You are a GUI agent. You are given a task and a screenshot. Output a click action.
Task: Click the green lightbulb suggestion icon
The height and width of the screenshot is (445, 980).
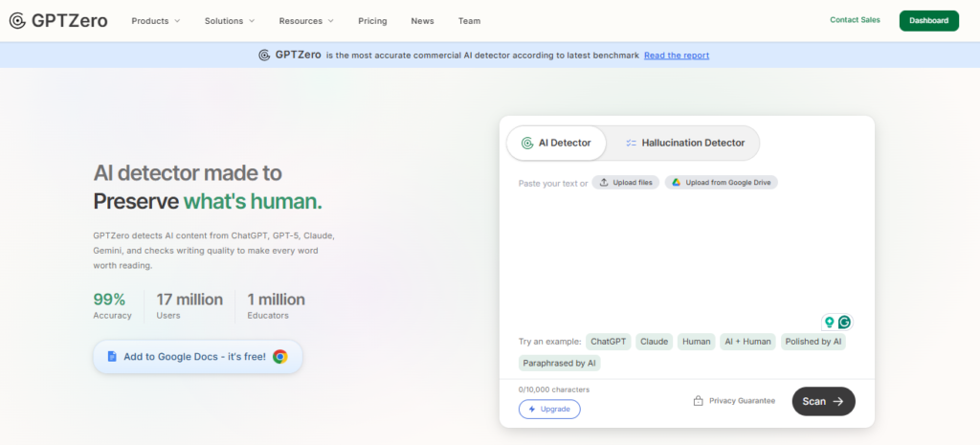coord(830,322)
